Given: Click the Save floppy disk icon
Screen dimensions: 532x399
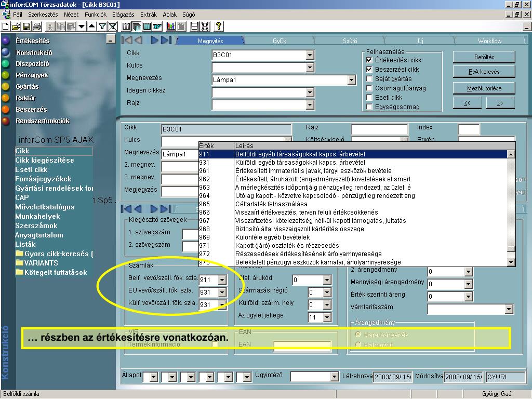Looking at the screenshot, I should tap(26, 26).
